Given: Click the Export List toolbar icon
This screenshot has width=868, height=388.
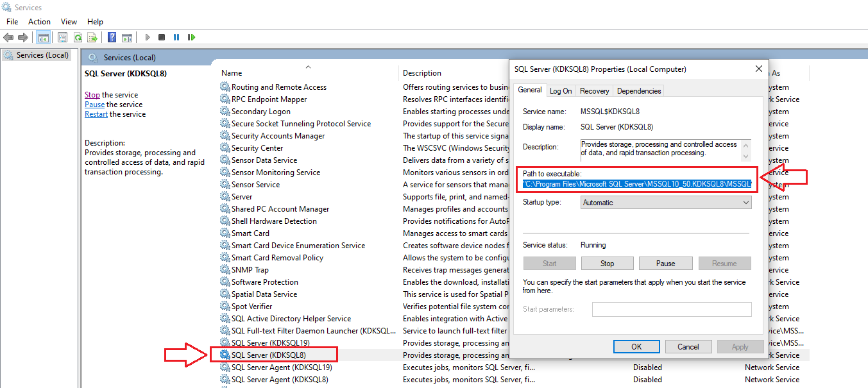Looking at the screenshot, I should click(92, 37).
